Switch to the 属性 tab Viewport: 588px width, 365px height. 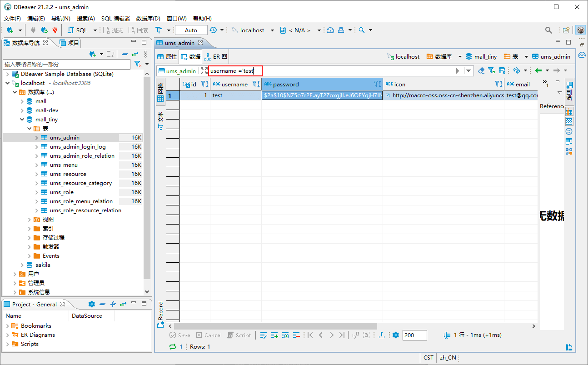(x=167, y=57)
